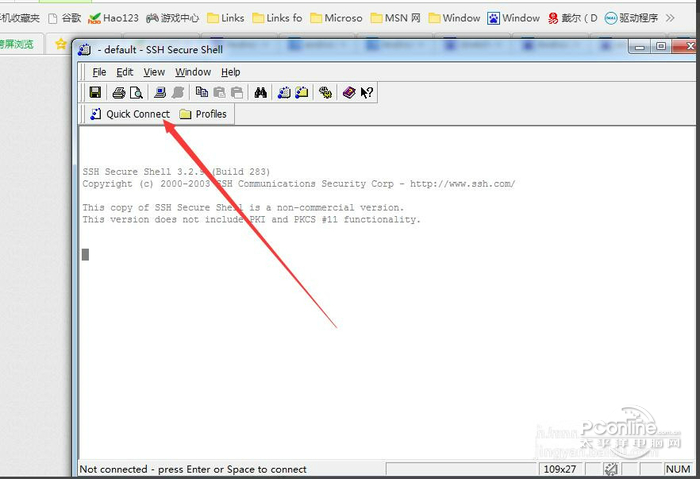Minimize the SSH Secure Shell window

tap(639, 47)
